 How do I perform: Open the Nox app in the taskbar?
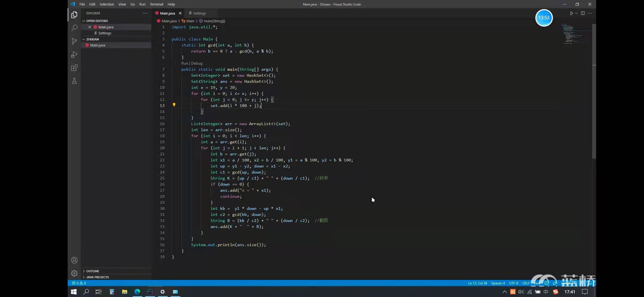point(150,292)
